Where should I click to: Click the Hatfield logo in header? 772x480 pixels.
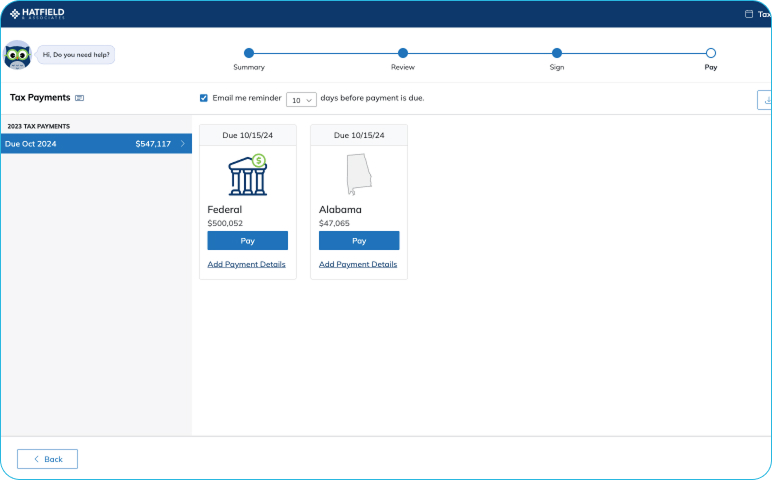click(x=37, y=14)
